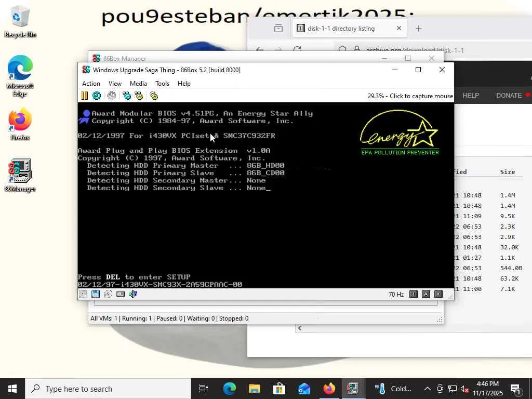The width and height of the screenshot is (532, 399).
Task: Click the CD-ROM drive status icon
Action: coord(108,294)
